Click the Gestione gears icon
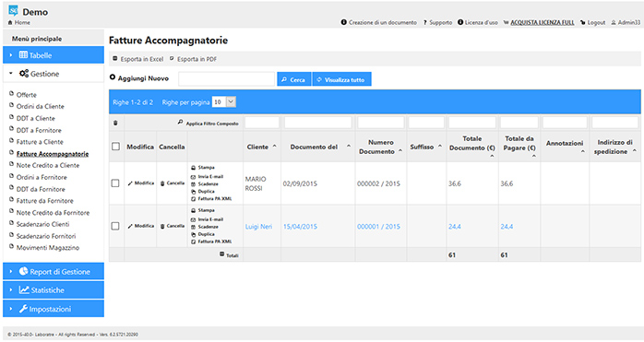644x342 pixels. 24,74
